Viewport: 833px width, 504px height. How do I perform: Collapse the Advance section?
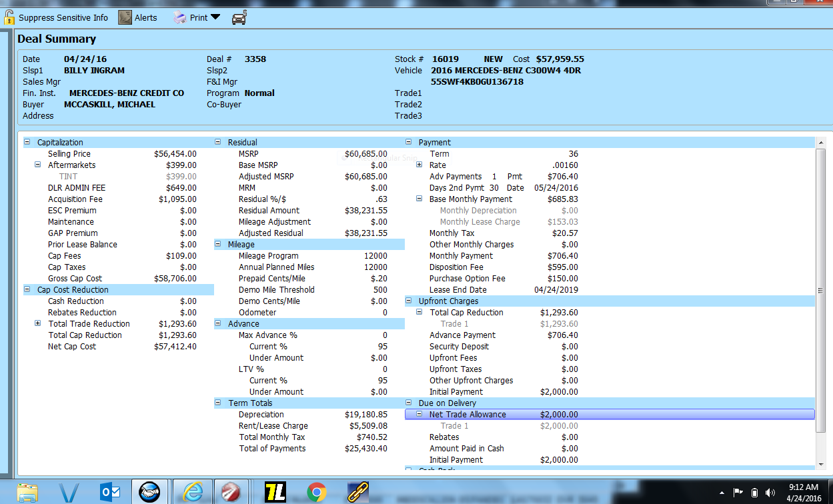218,323
